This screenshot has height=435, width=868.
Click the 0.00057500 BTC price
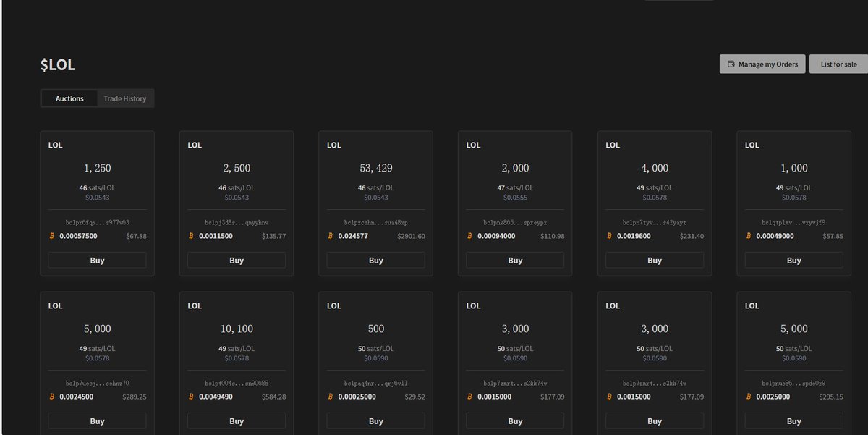78,236
